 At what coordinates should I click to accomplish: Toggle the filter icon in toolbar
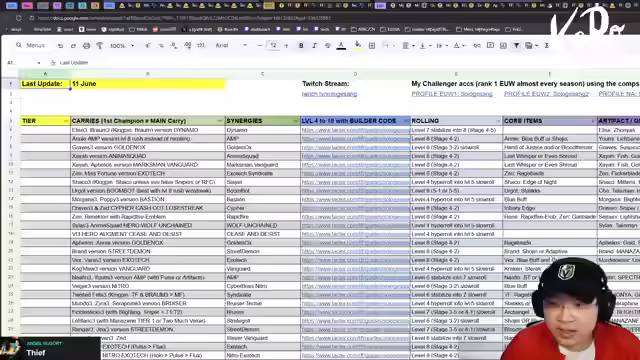pyautogui.click(x=516, y=46)
